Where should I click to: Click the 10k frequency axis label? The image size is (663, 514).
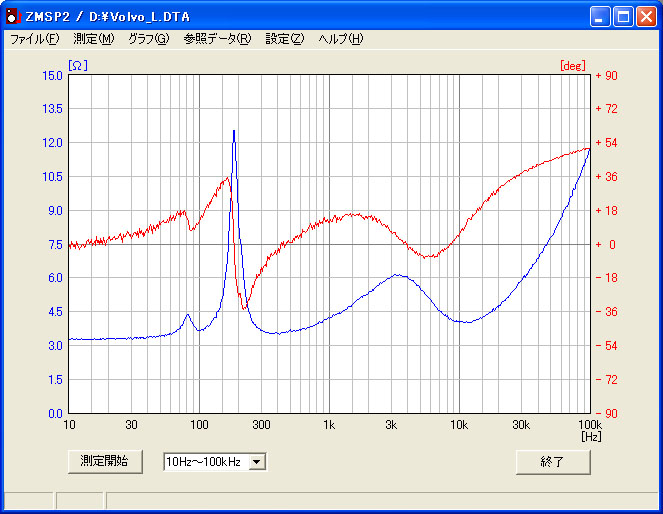pos(459,425)
